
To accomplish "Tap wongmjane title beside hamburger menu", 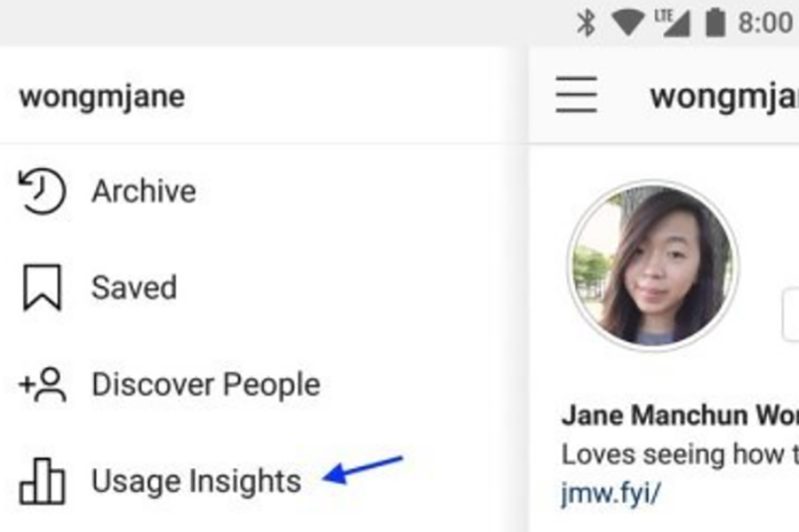I will point(724,97).
